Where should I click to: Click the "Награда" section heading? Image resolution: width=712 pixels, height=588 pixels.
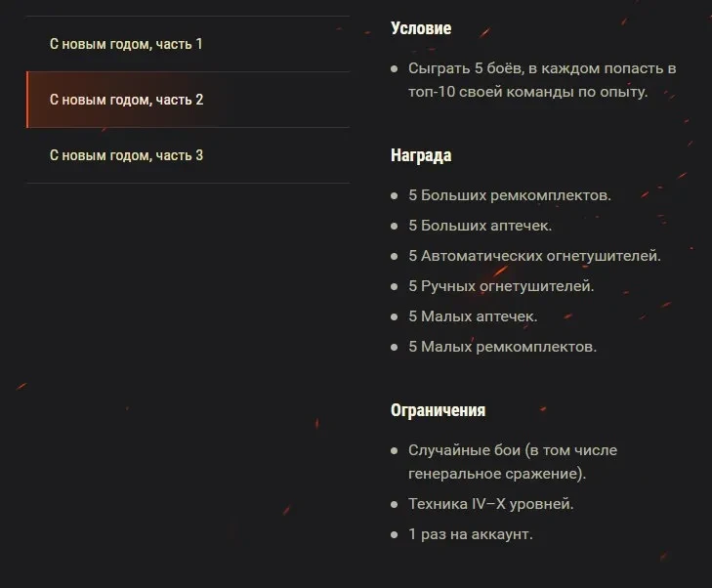[x=421, y=155]
